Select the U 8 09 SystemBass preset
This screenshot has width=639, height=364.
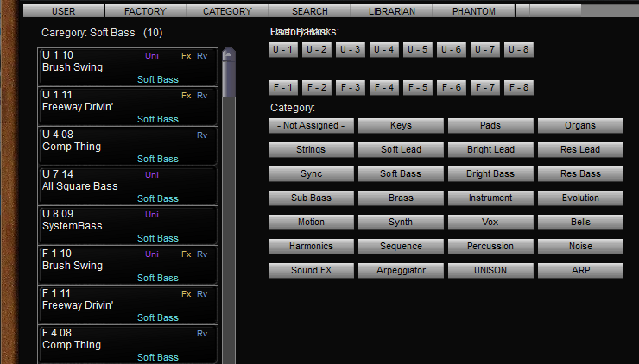coord(128,226)
